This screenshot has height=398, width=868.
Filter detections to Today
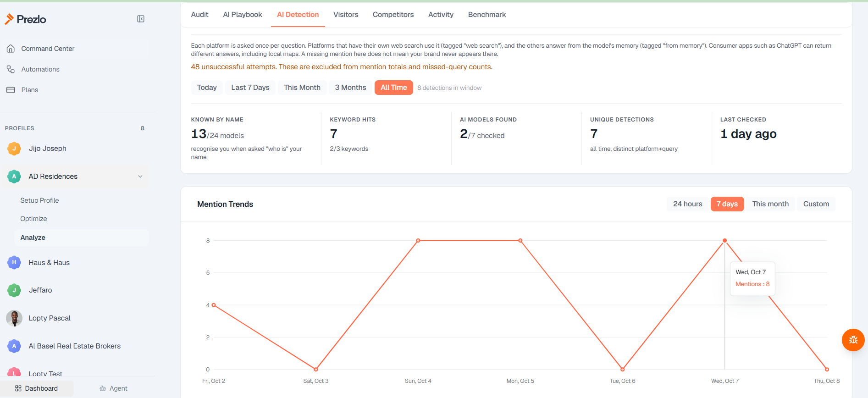[207, 88]
